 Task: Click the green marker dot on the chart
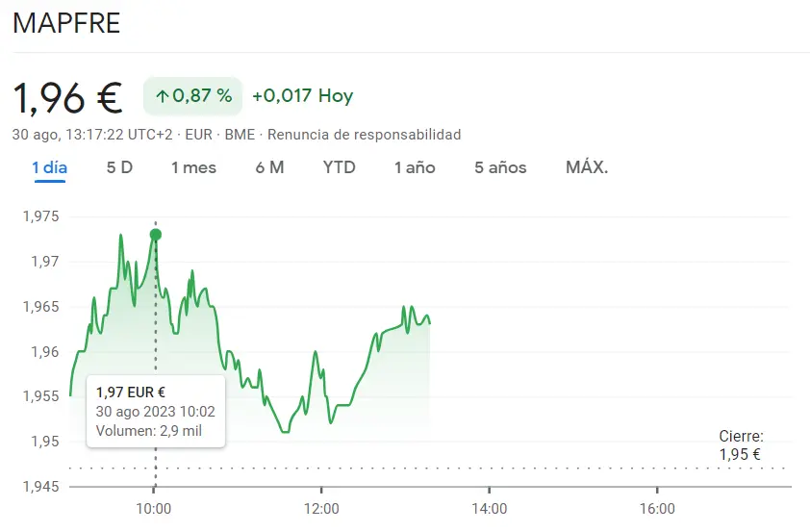156,235
